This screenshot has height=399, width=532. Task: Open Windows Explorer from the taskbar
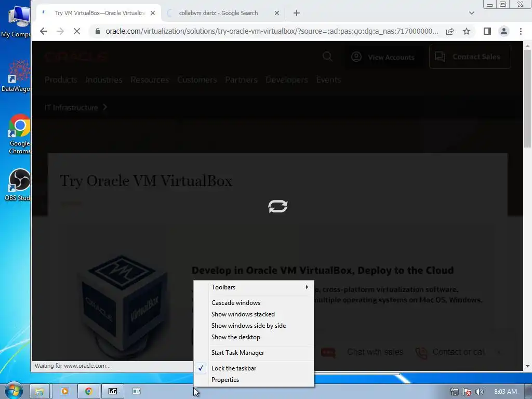point(39,391)
